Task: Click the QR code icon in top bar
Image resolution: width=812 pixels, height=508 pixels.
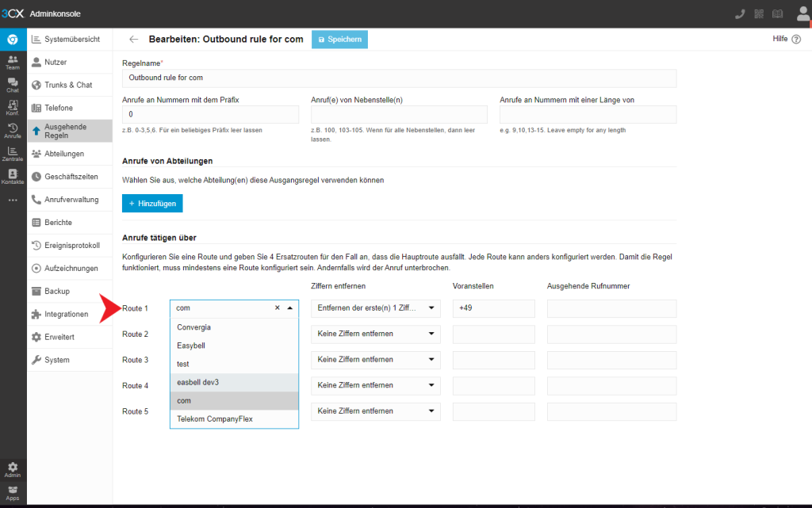Action: 759,13
